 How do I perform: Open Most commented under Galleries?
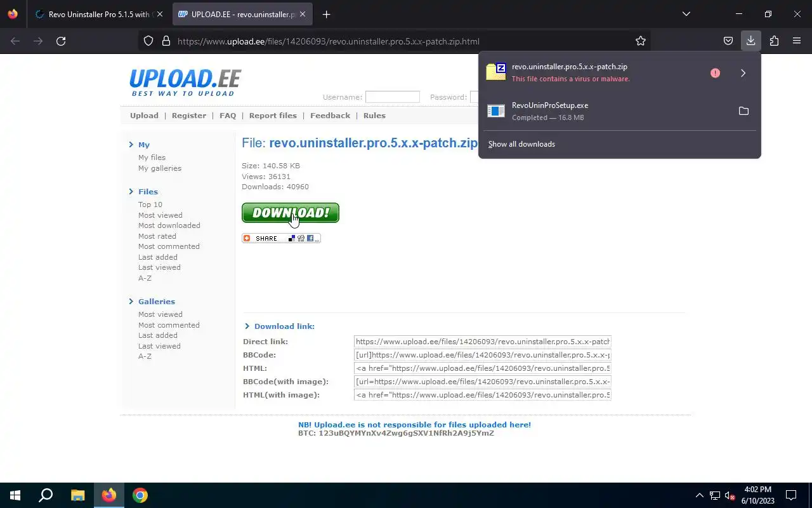click(x=169, y=325)
